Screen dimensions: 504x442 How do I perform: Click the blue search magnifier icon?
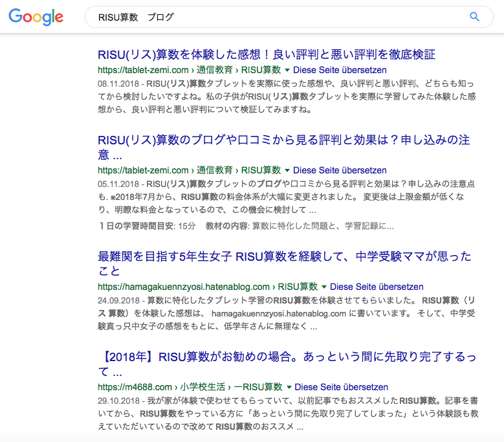click(x=474, y=17)
